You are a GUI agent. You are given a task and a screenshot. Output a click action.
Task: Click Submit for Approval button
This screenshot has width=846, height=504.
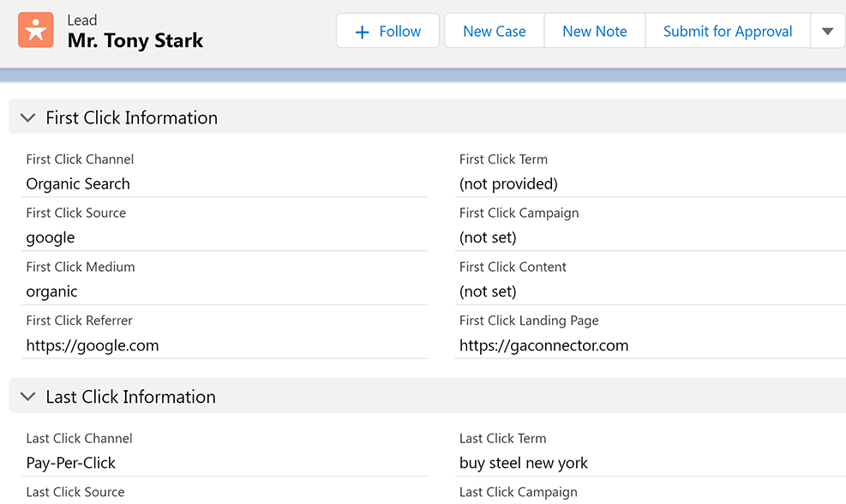point(727,32)
